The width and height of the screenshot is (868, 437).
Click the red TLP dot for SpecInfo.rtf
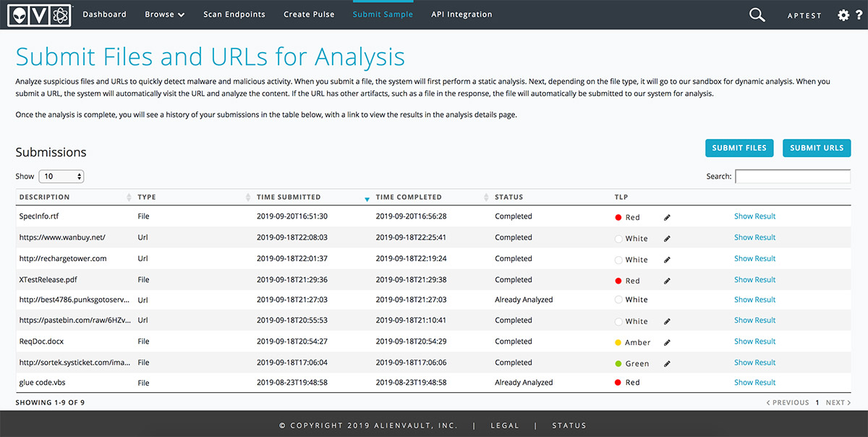pyautogui.click(x=618, y=217)
